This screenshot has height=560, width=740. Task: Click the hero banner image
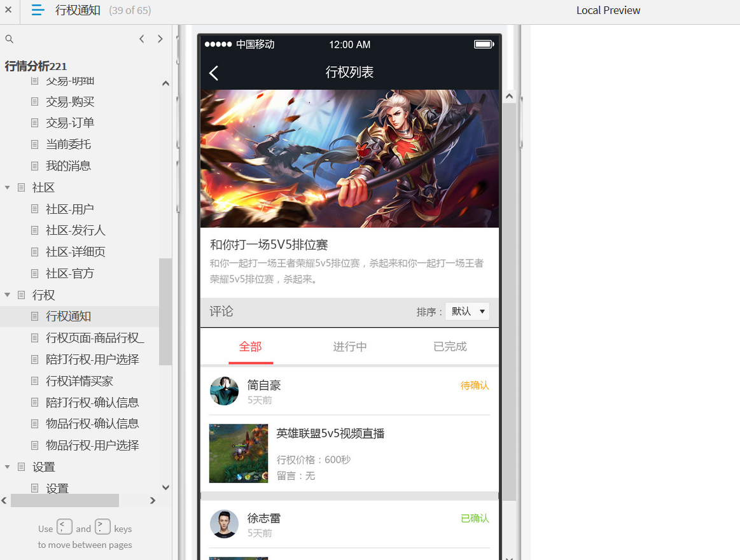coord(350,158)
